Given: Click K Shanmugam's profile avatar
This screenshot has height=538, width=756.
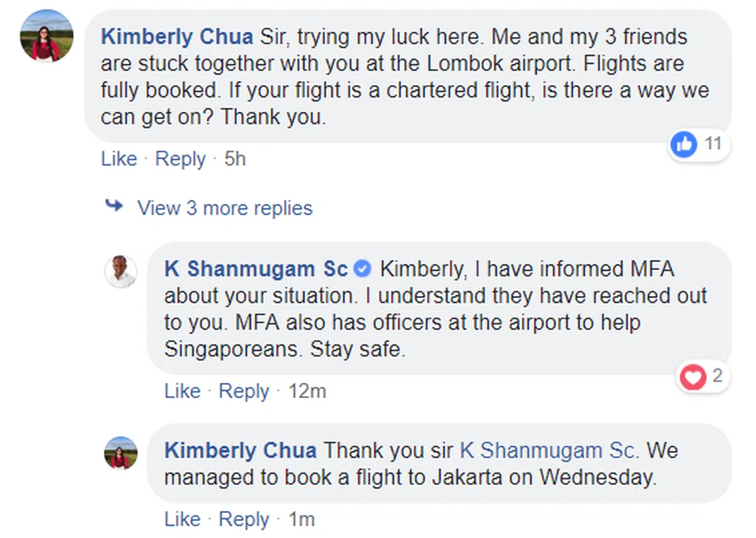Looking at the screenshot, I should tap(120, 271).
